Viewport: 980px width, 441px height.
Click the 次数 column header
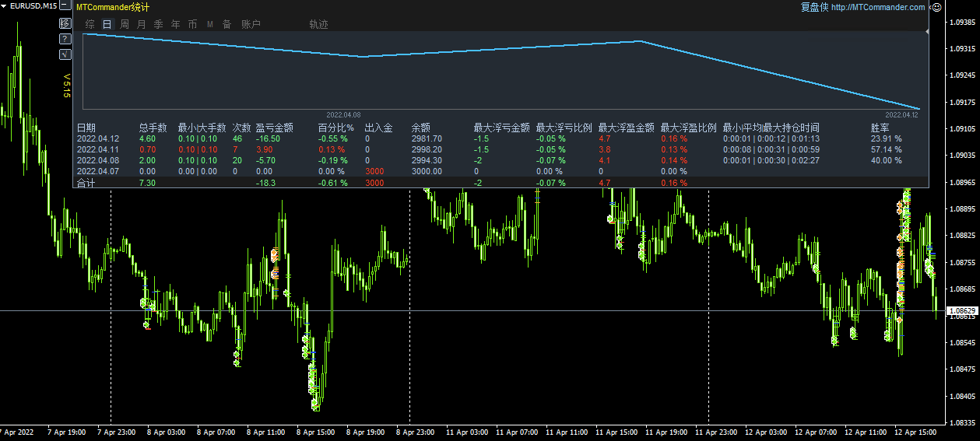pyautogui.click(x=242, y=128)
